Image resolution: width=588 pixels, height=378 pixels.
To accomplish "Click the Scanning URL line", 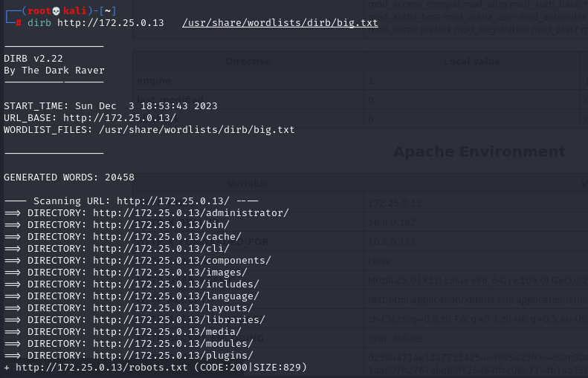I will [132, 201].
